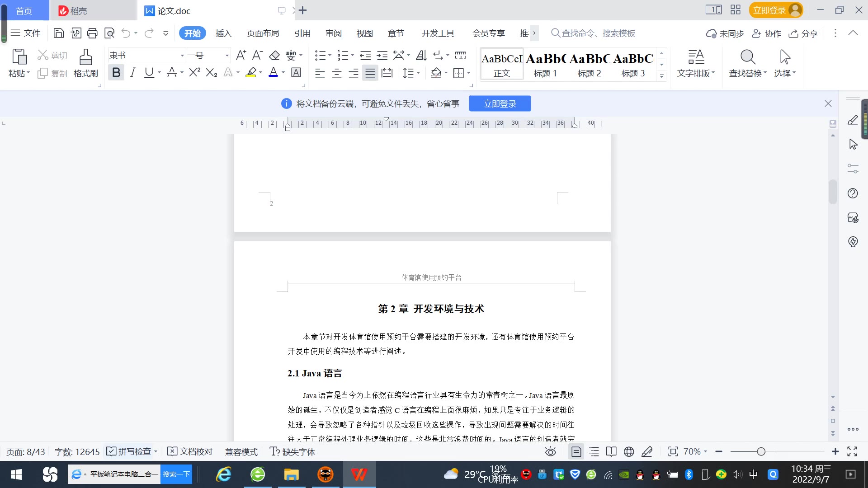Click the highlight color marker
This screenshot has width=868, height=488.
tap(251, 72)
